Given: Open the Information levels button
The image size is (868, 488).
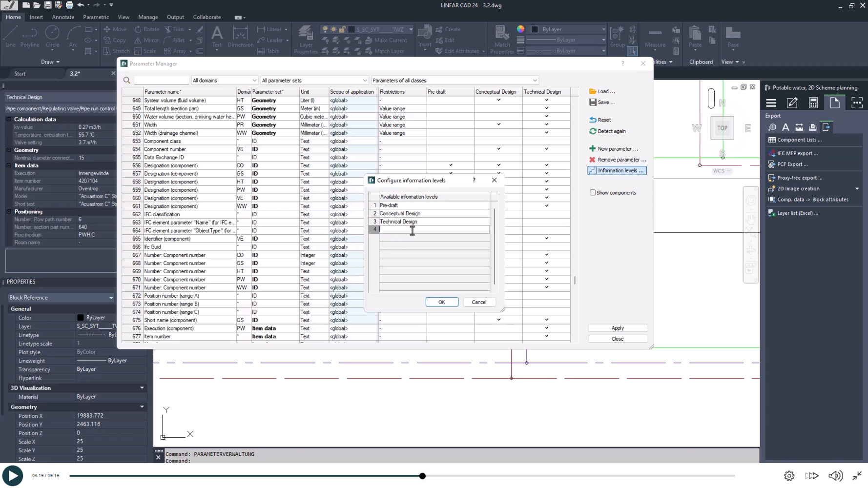Looking at the screenshot, I should [617, 170].
